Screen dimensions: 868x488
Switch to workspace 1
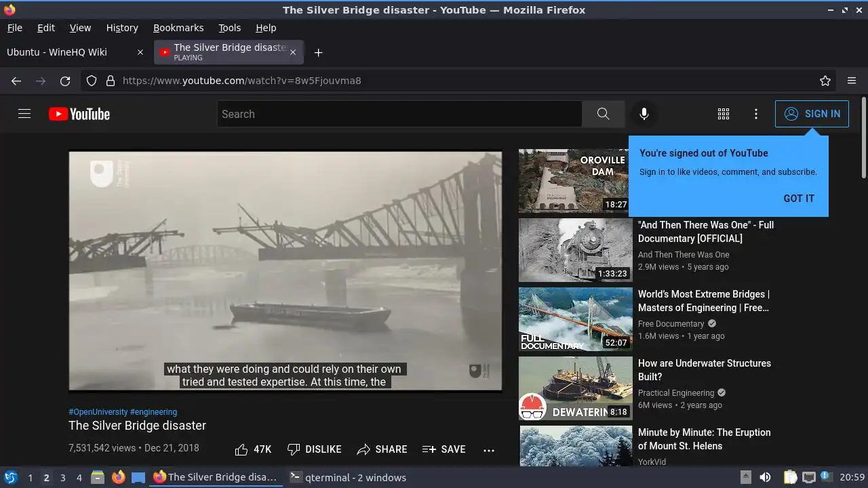pyautogui.click(x=30, y=478)
